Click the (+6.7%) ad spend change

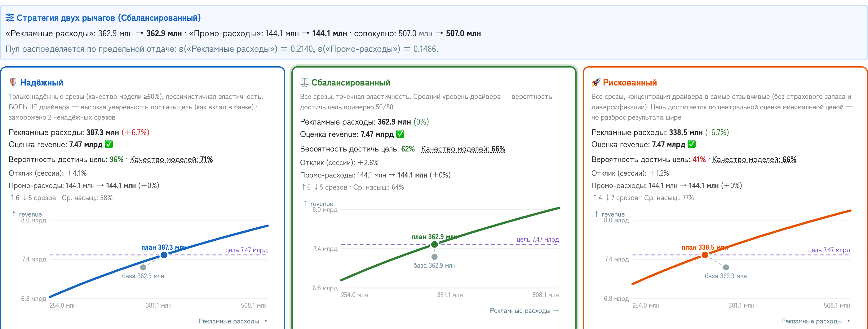(135, 132)
